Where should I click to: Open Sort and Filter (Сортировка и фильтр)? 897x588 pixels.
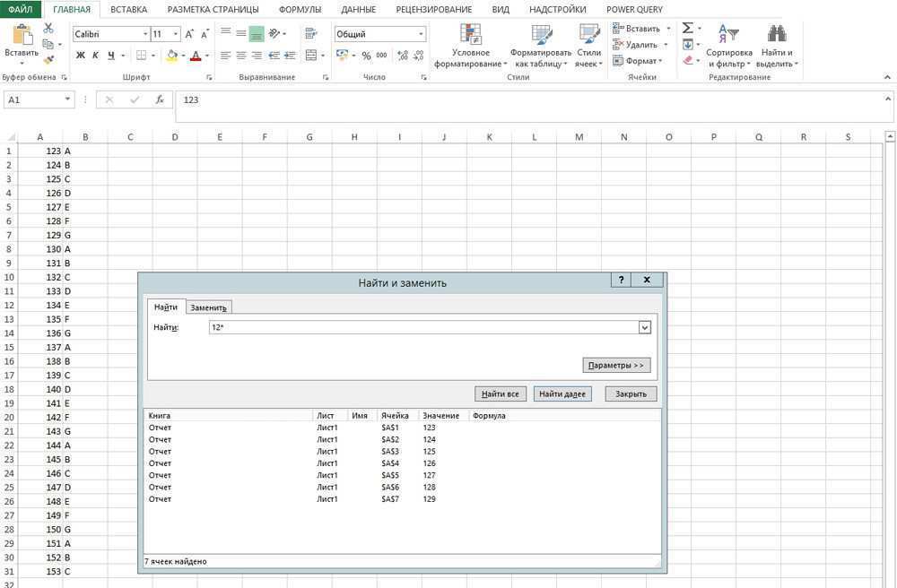(x=728, y=47)
